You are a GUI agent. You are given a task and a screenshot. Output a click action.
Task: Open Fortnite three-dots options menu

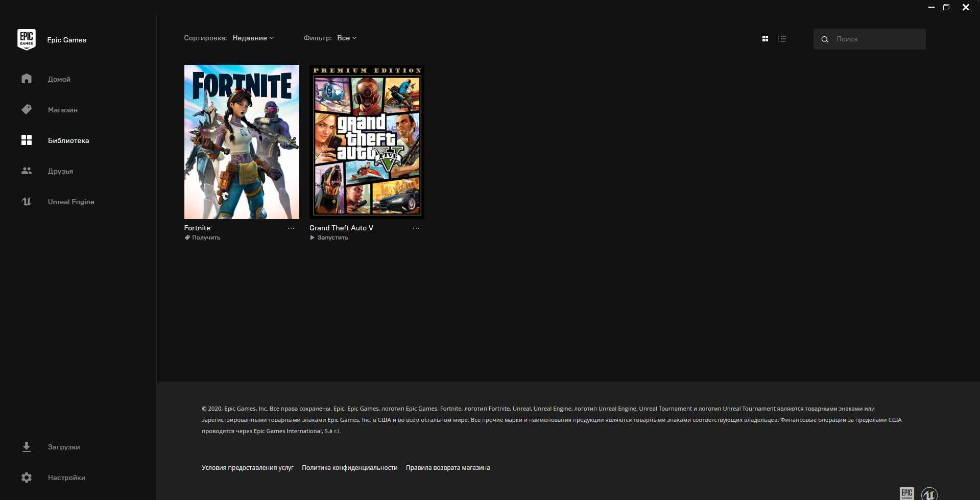pos(291,228)
